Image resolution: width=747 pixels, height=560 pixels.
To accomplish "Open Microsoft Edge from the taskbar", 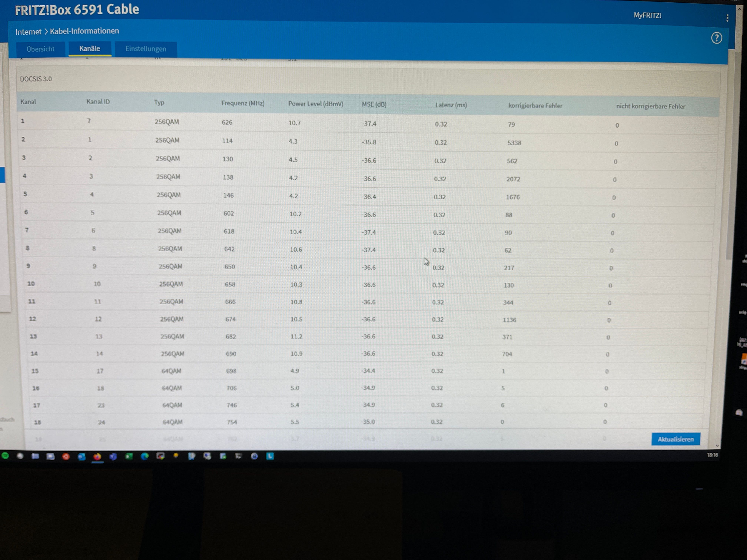I will pyautogui.click(x=145, y=456).
